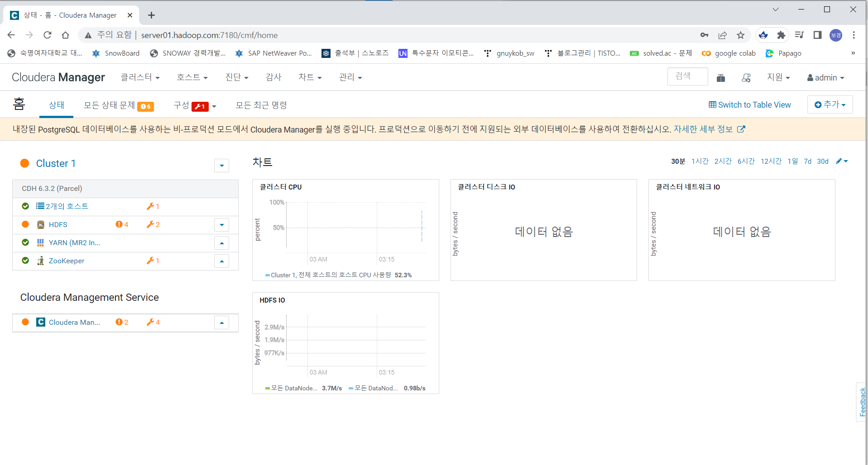
Task: Click Switch to Table View link
Action: [750, 105]
